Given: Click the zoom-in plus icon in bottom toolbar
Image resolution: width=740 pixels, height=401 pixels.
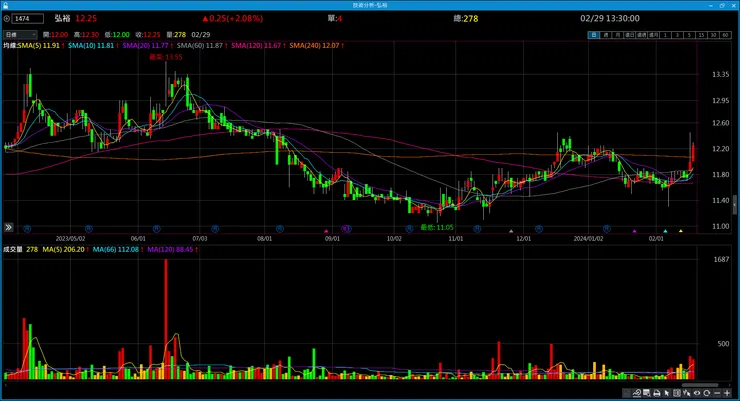Looking at the screenshot, I should point(727,393).
